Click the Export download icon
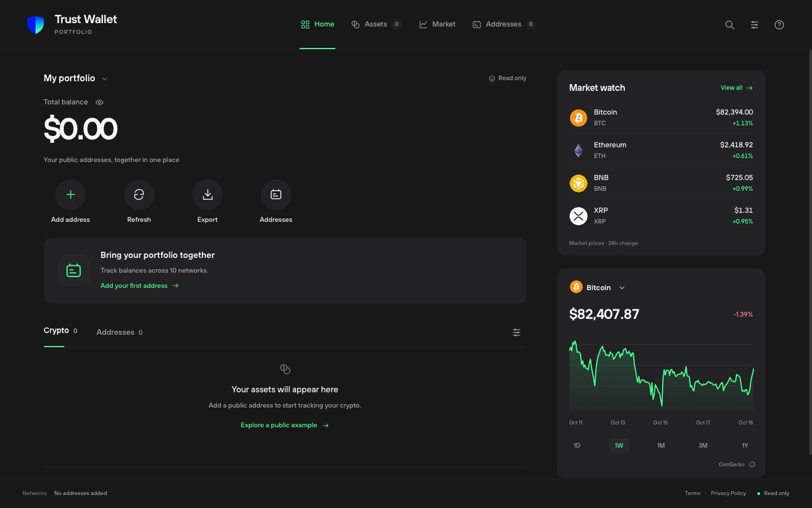The width and height of the screenshot is (812, 508). click(x=208, y=195)
